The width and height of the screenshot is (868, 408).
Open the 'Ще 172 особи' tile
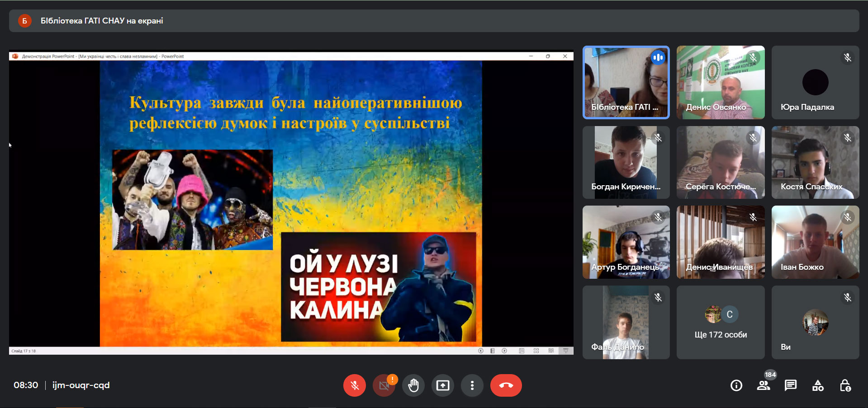tap(721, 322)
